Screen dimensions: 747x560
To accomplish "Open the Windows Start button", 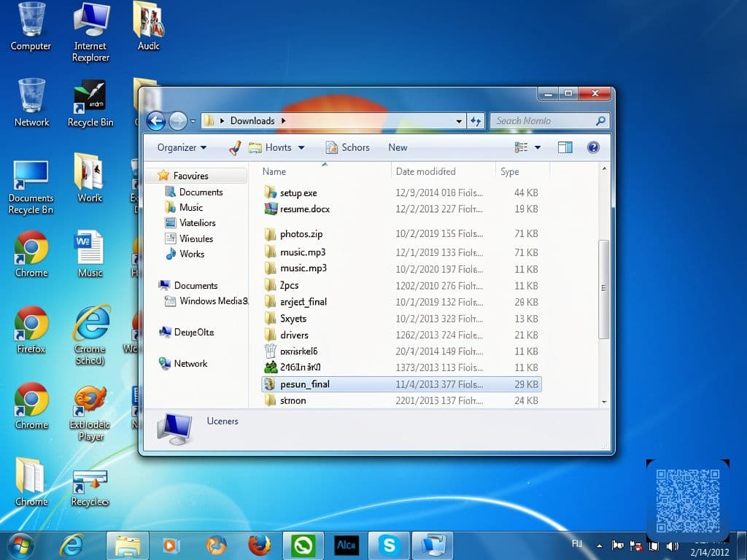I will pyautogui.click(x=20, y=545).
